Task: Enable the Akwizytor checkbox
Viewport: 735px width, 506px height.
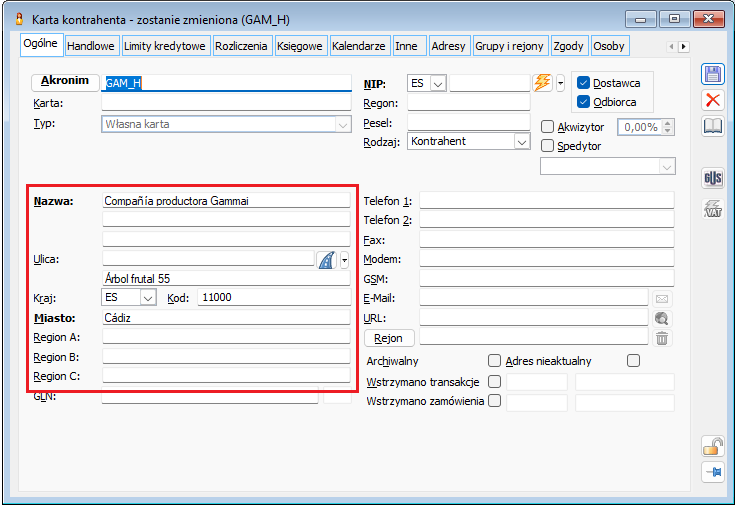Action: 547,127
